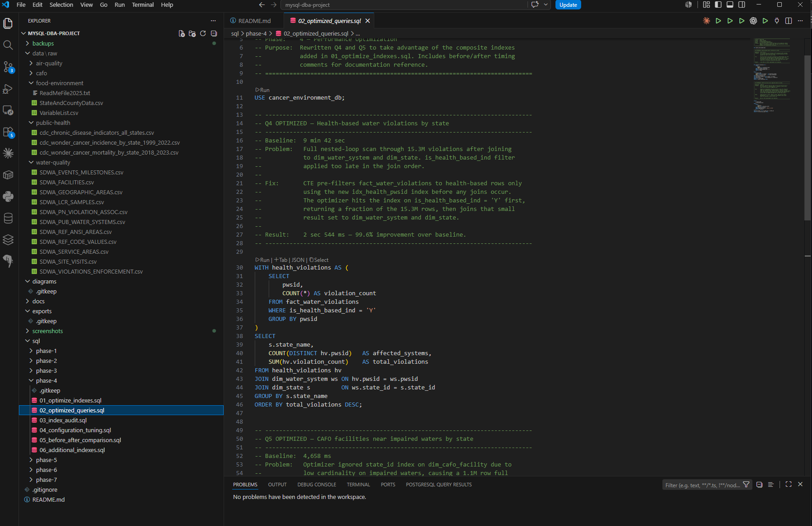This screenshot has width=812, height=526.
Task: Open the stacked layers icon in activity bar
Action: point(8,240)
